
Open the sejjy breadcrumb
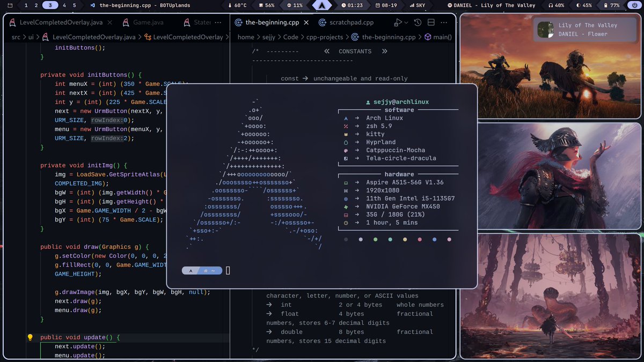pos(269,37)
